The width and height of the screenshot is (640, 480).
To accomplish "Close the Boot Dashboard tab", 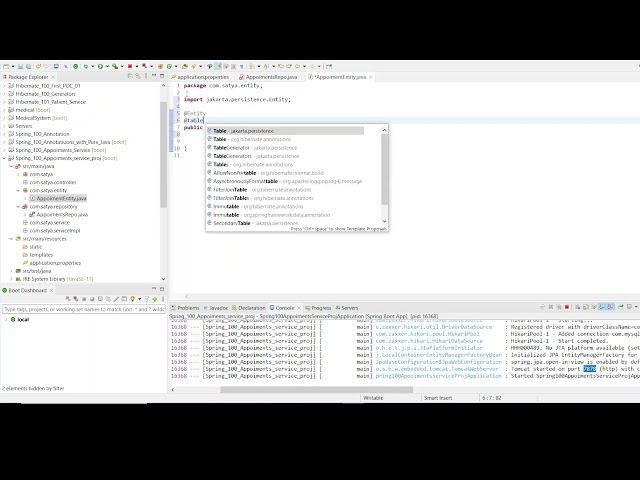I will pos(51,291).
